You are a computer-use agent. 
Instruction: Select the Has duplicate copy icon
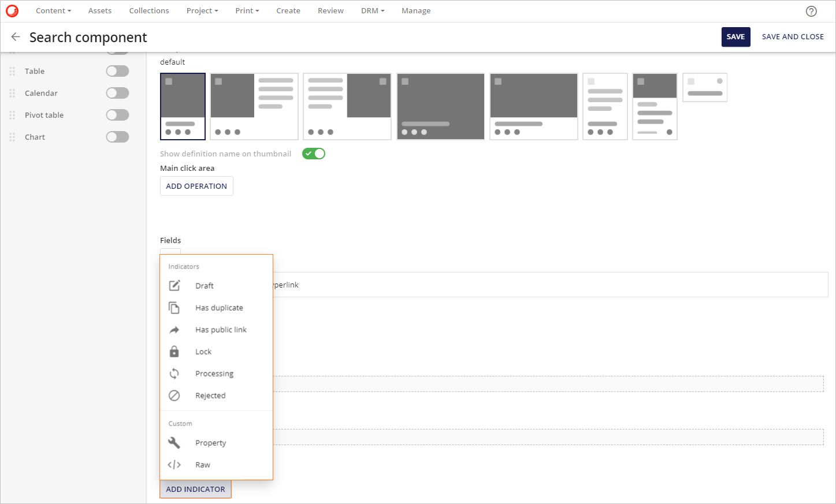pyautogui.click(x=174, y=308)
